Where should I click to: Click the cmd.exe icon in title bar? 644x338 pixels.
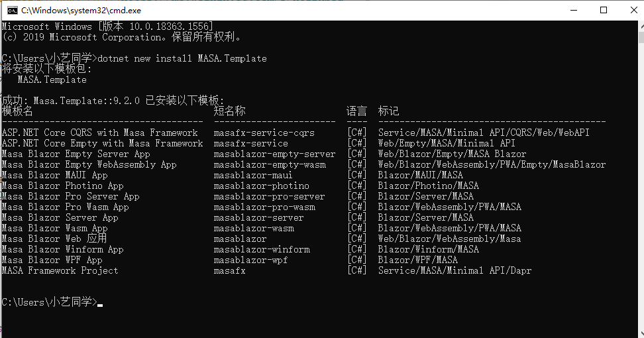click(13, 10)
